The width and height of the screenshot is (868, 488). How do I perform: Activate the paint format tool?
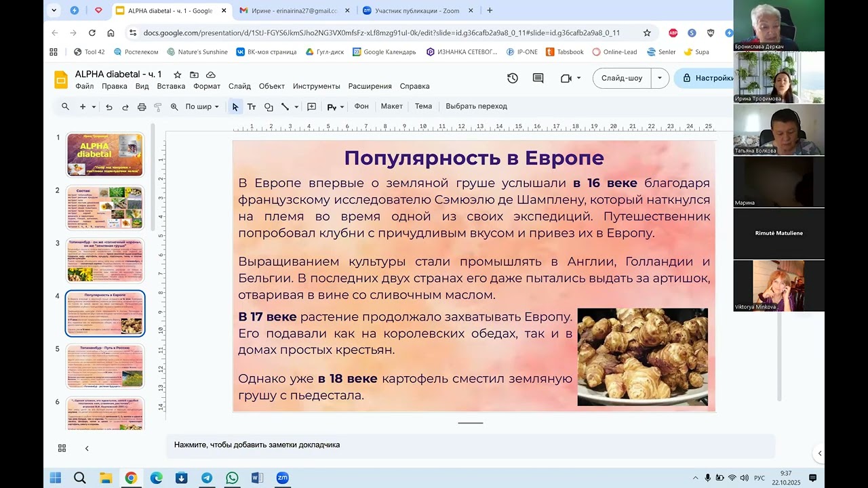158,107
